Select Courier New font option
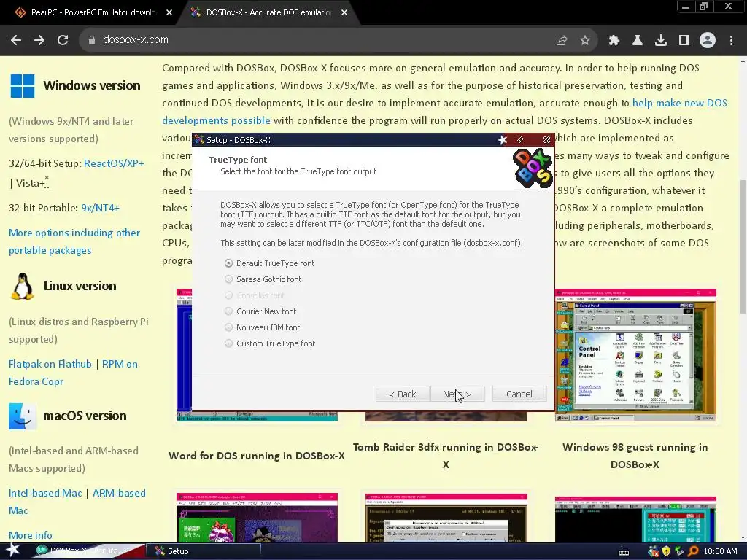747x560 pixels. click(x=260, y=311)
